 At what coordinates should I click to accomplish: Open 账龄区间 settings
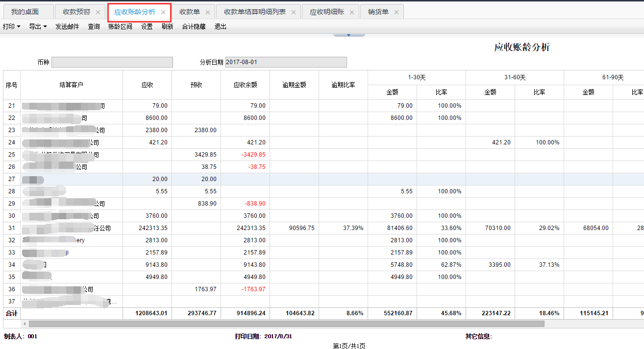pyautogui.click(x=121, y=26)
